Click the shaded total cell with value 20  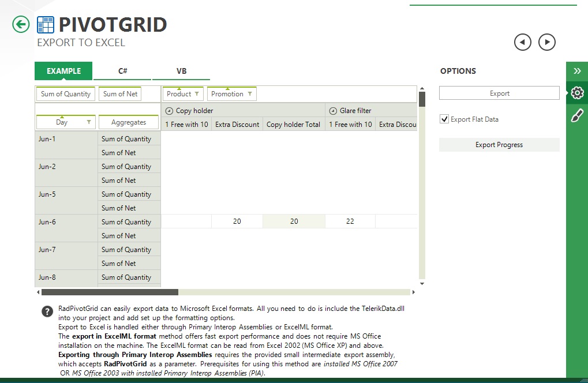[x=294, y=221]
